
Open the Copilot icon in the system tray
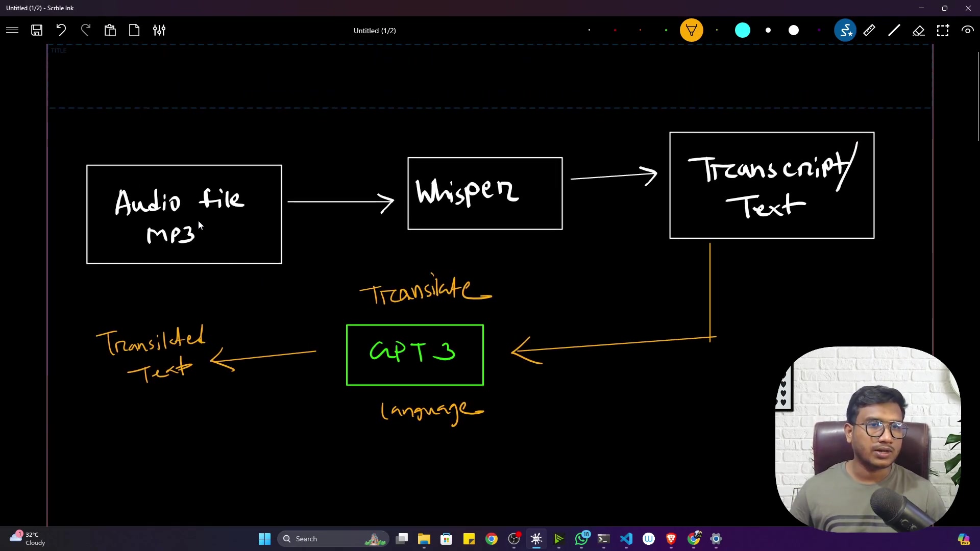(x=964, y=539)
